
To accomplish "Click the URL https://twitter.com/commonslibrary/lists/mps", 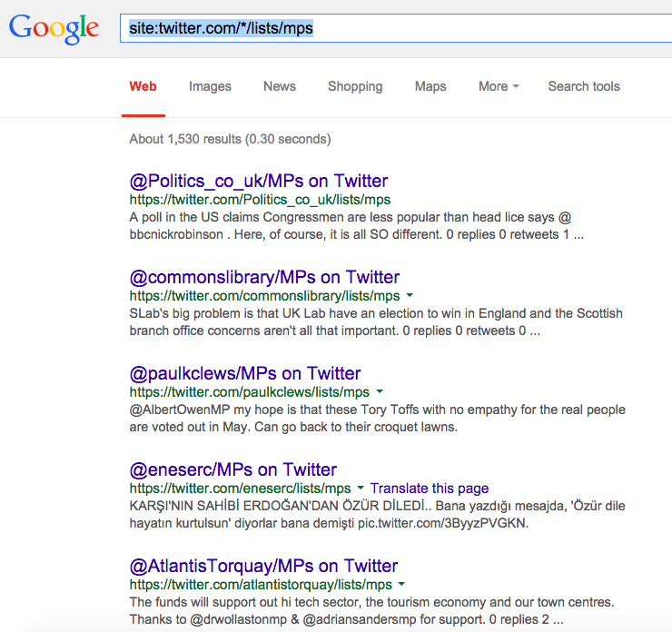I will pyautogui.click(x=264, y=296).
